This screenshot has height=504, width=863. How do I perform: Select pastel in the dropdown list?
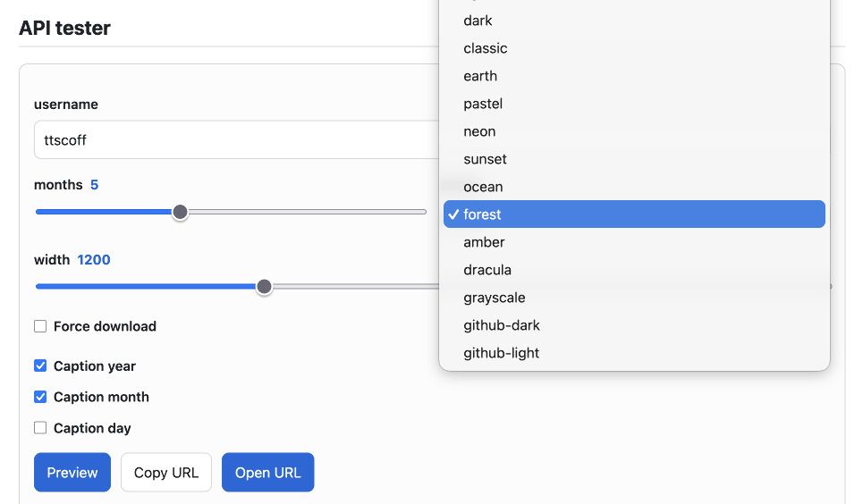[x=634, y=104]
